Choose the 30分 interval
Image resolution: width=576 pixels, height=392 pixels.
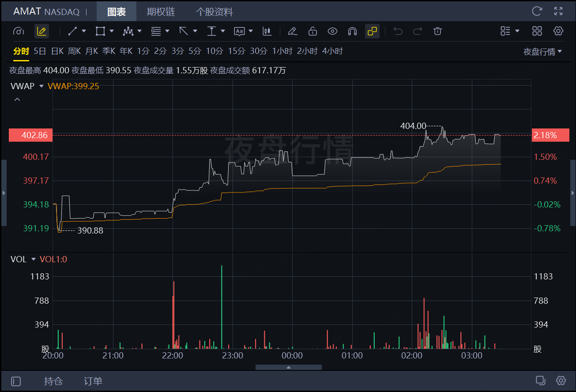[259, 52]
